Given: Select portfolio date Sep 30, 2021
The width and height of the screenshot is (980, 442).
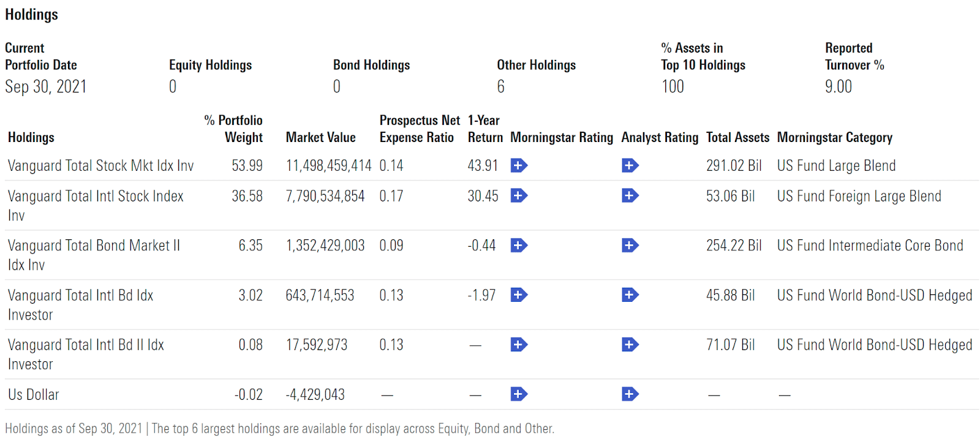Looking at the screenshot, I should click(x=46, y=87).
